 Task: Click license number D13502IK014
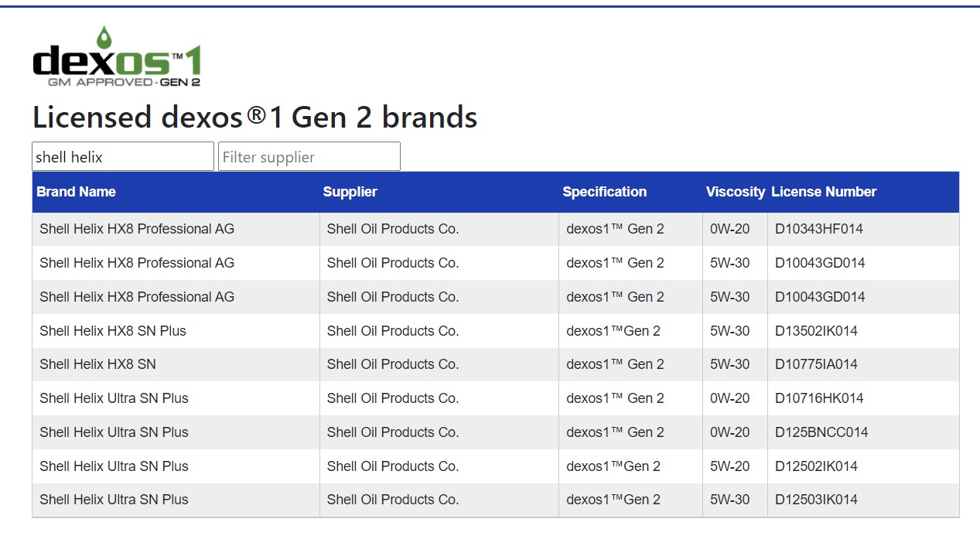click(816, 331)
